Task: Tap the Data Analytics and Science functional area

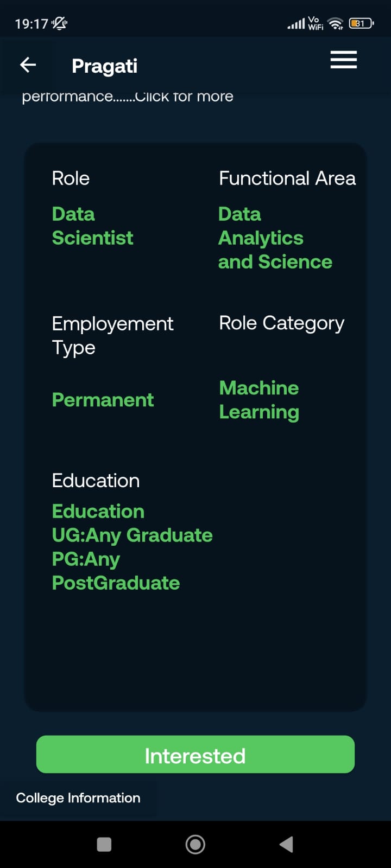Action: coord(275,238)
